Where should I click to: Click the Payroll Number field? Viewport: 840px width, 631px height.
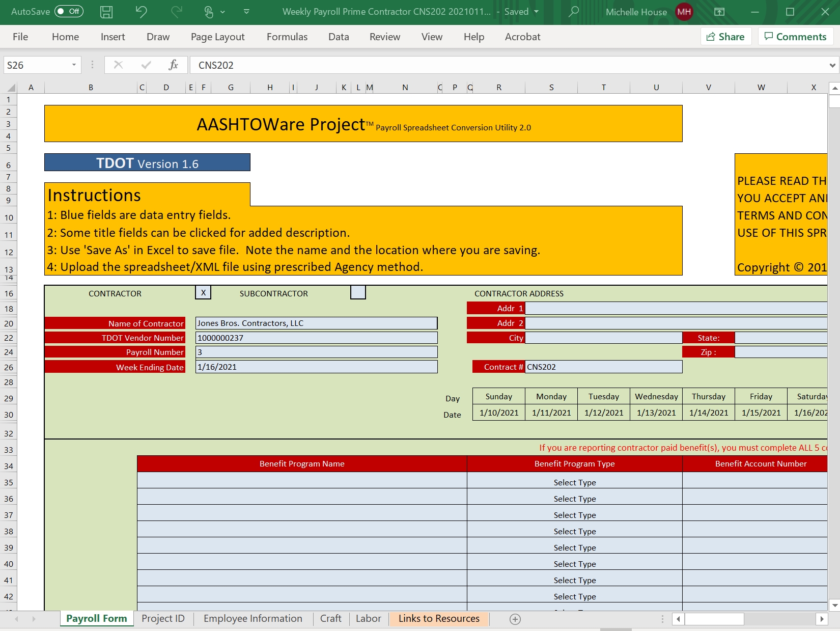pyautogui.click(x=316, y=352)
